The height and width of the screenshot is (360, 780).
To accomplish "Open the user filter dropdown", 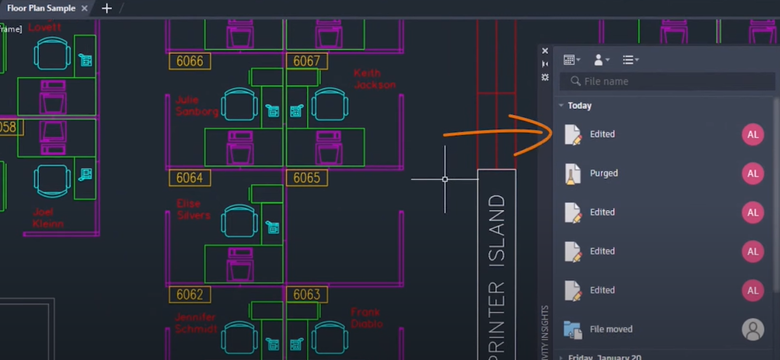I will [x=601, y=60].
